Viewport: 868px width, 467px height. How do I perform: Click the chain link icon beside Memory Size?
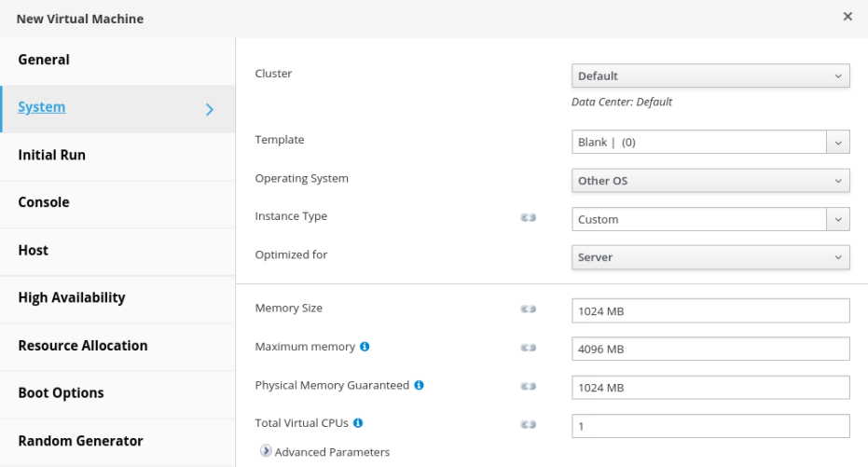point(528,309)
